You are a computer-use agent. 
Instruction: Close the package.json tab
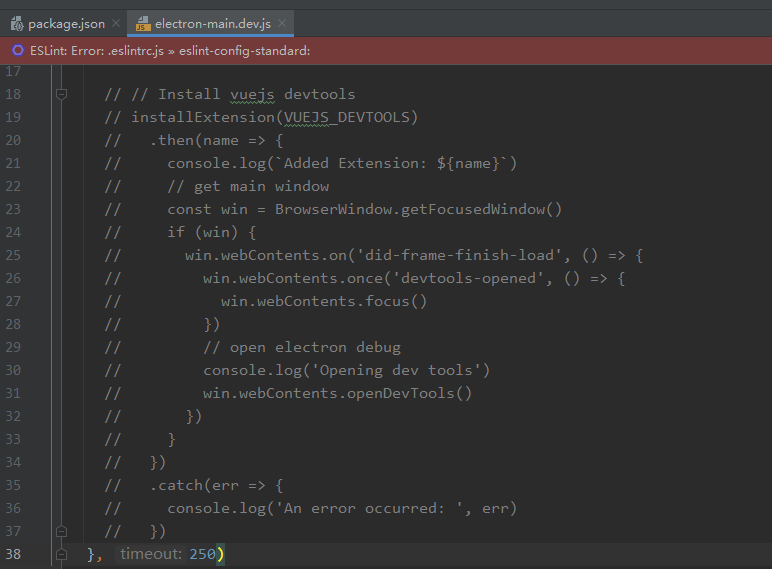116,24
